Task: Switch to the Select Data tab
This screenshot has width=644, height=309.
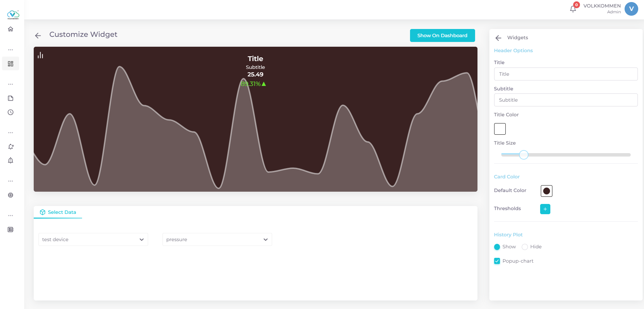Action: click(x=58, y=212)
